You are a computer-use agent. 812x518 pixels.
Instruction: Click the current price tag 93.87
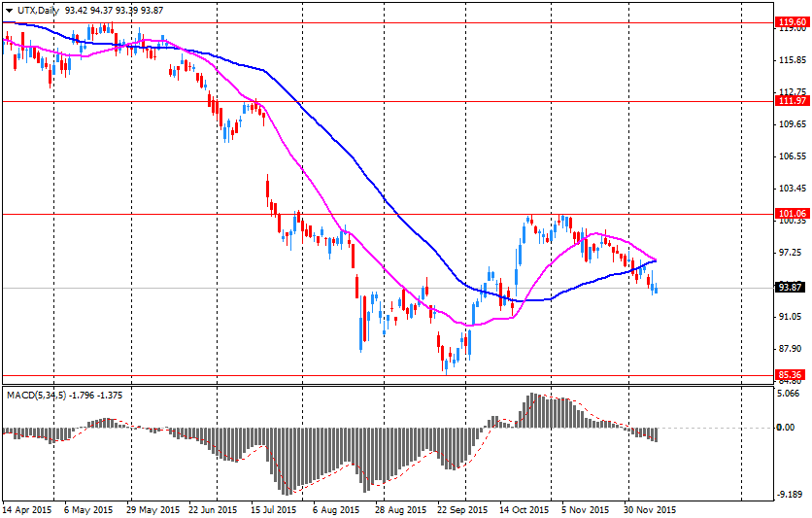point(791,287)
